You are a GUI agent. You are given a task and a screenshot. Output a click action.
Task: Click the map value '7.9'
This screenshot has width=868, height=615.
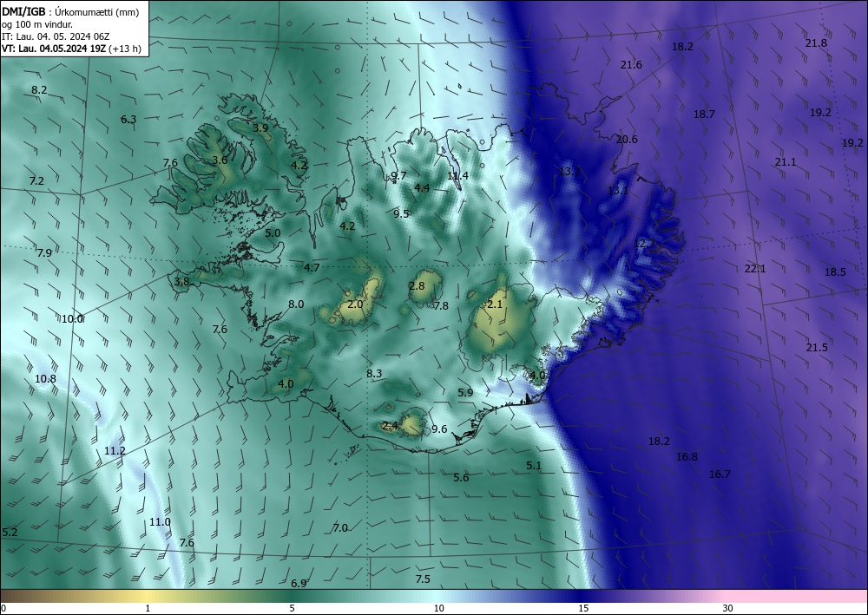(44, 252)
